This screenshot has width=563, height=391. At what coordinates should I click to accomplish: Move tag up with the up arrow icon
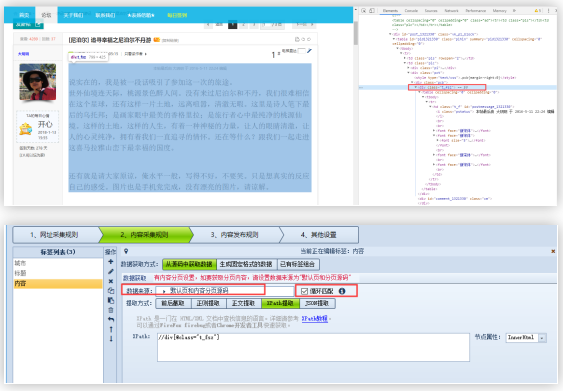pyautogui.click(x=111, y=329)
